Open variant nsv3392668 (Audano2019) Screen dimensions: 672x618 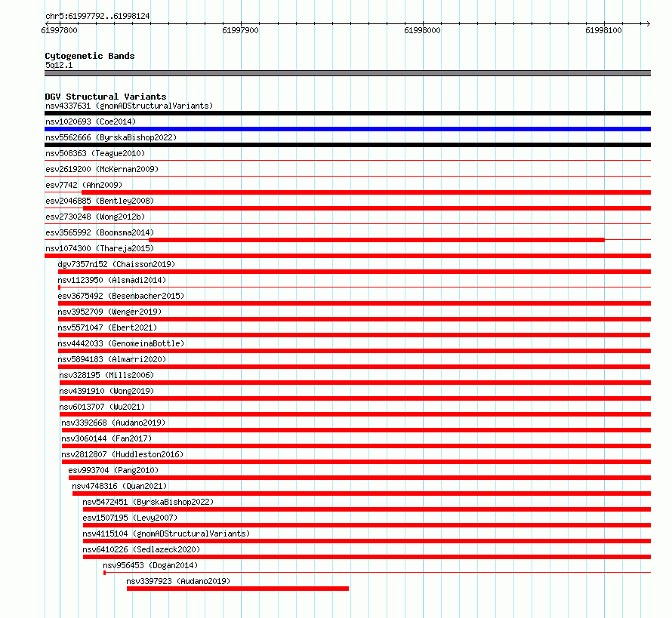(113, 423)
